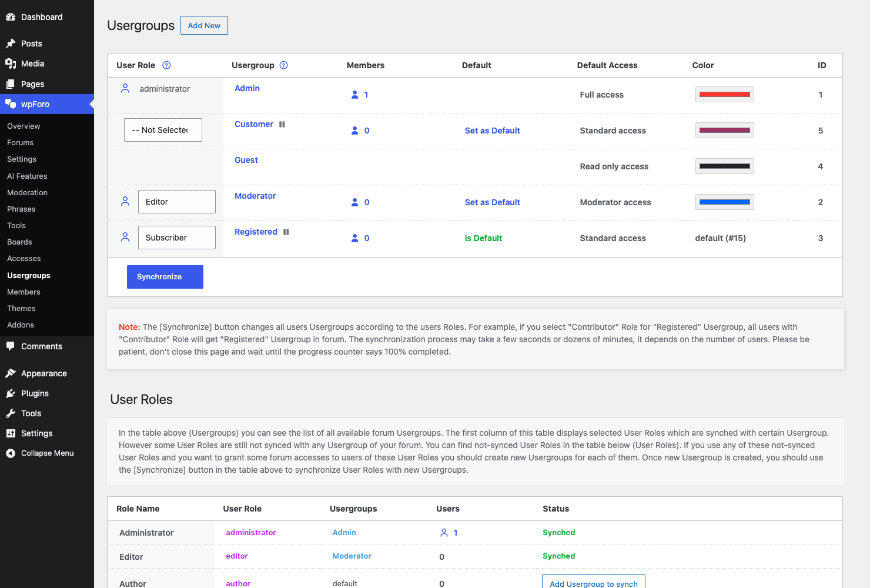Open the Editor role dropdown

point(177,202)
